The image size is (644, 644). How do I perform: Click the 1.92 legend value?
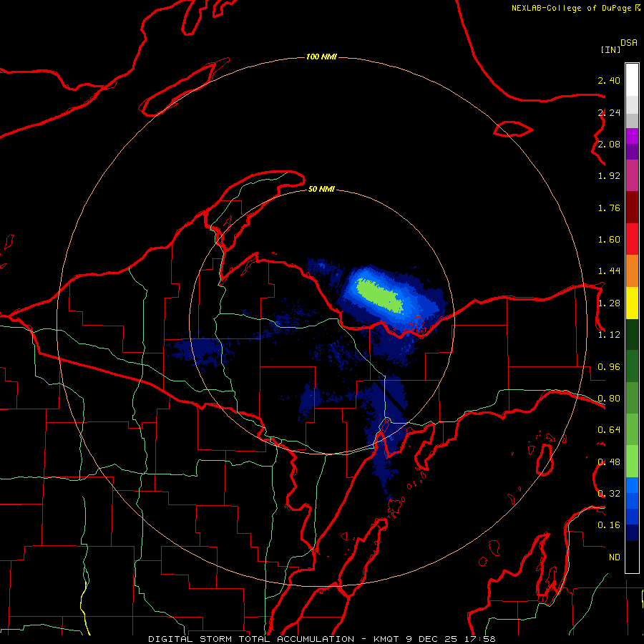coord(609,176)
